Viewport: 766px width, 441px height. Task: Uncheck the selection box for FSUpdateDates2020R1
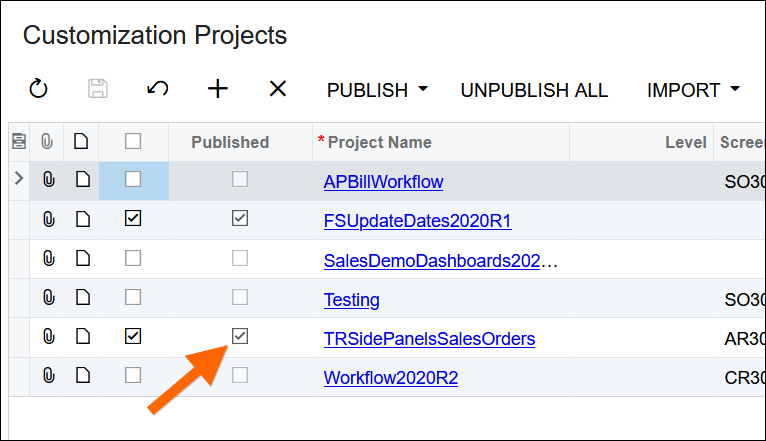click(133, 219)
